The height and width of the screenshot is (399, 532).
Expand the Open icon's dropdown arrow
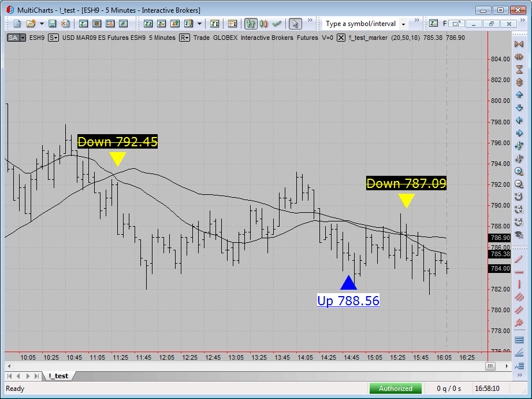[x=42, y=24]
